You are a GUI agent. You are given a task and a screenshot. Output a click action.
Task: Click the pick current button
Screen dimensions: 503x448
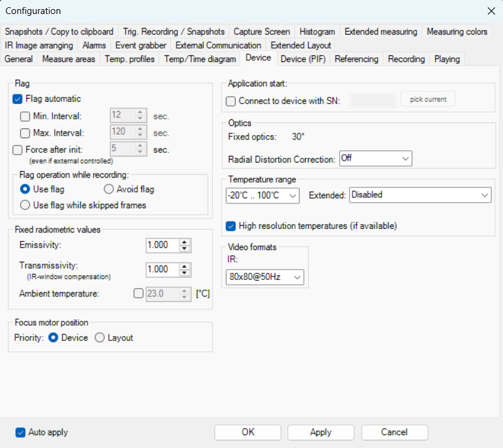[x=428, y=99]
